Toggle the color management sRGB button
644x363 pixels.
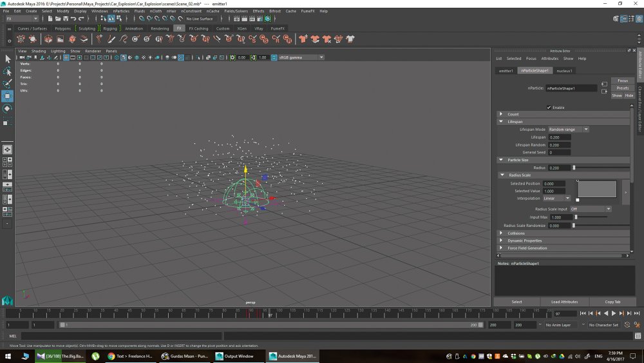pyautogui.click(x=274, y=57)
